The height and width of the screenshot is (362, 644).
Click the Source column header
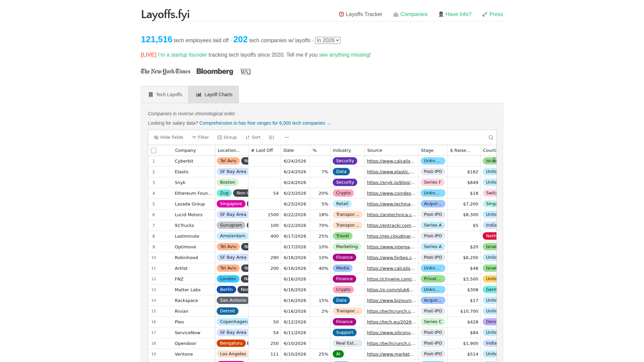(x=391, y=150)
